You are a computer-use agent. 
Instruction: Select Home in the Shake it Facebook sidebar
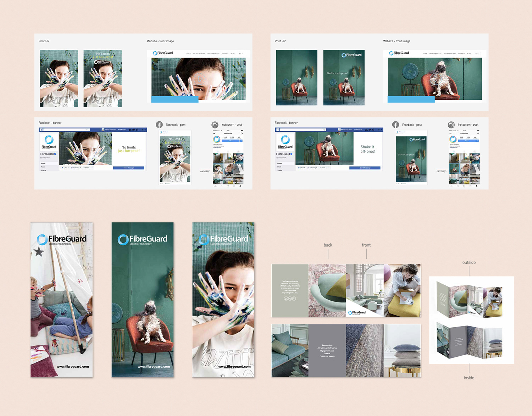pyautogui.click(x=286, y=163)
